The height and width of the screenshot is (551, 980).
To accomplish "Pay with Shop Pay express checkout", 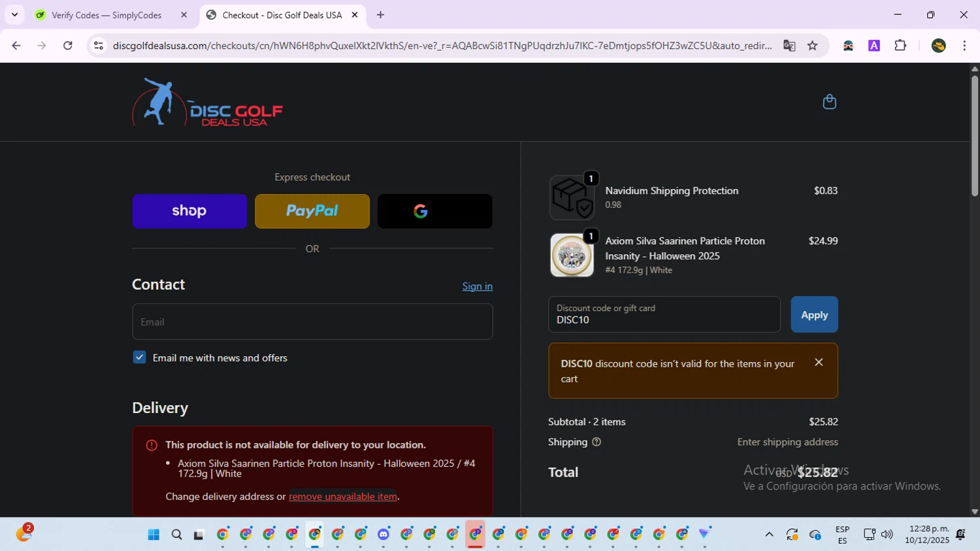I will tap(189, 211).
